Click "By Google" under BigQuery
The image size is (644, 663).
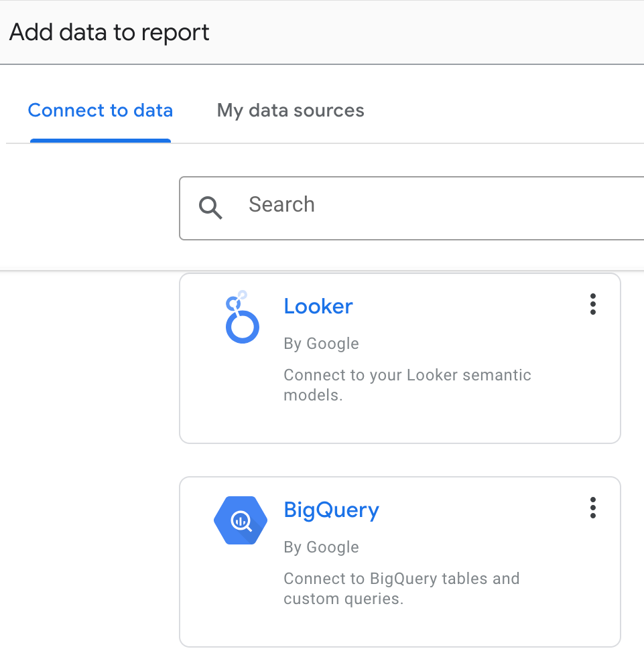[x=321, y=547]
